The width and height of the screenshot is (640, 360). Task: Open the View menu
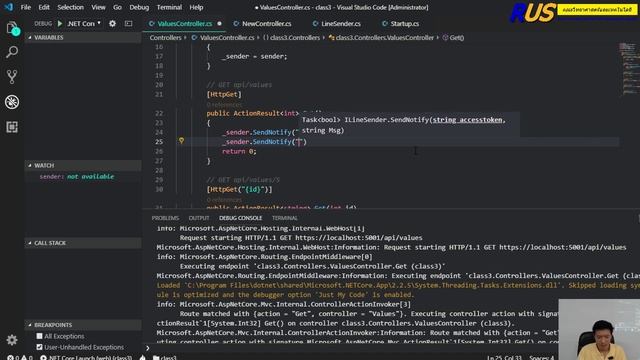[x=98, y=7]
